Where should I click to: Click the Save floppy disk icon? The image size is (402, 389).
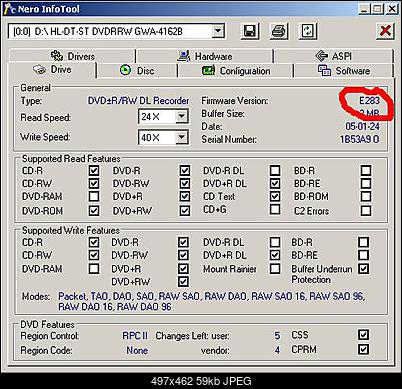250,31
